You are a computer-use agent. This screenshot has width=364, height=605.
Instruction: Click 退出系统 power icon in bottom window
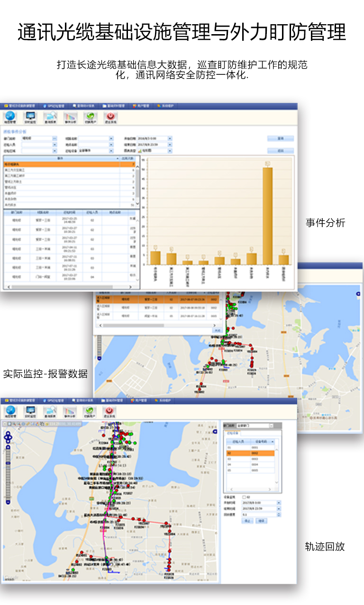(109, 412)
